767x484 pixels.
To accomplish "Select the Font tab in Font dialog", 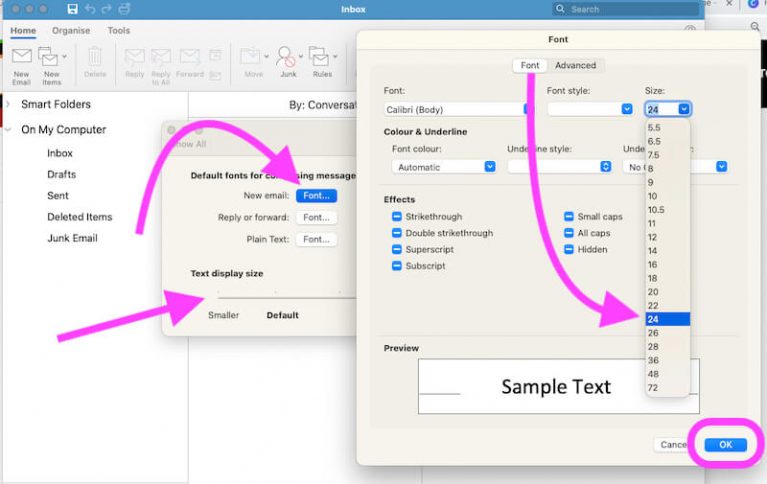I will pyautogui.click(x=530, y=65).
